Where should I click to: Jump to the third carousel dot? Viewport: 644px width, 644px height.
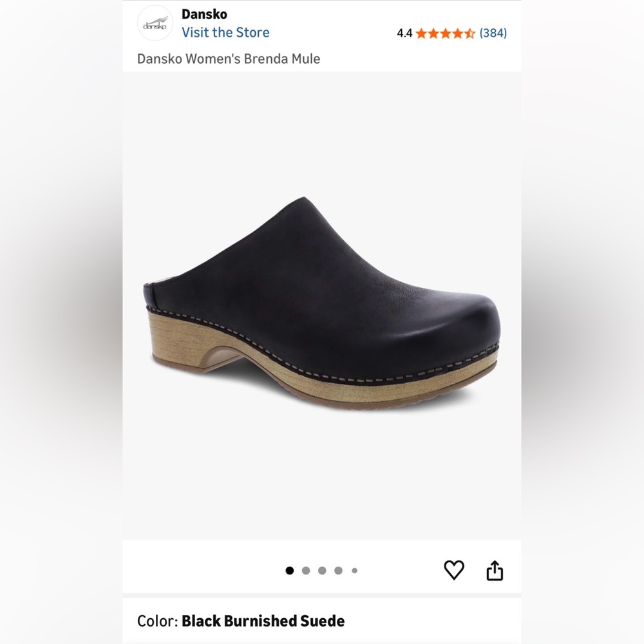point(322,570)
